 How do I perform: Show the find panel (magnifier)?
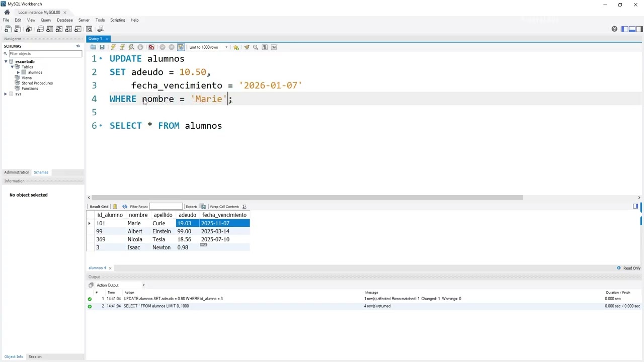pos(256,47)
